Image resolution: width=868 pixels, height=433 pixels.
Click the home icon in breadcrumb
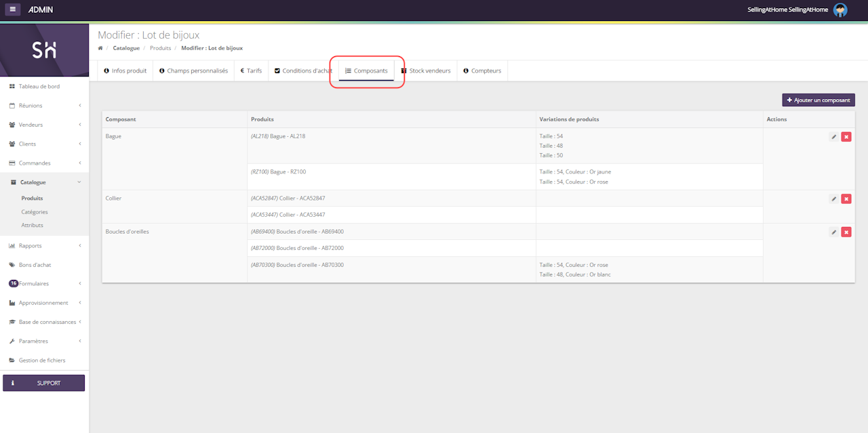100,48
